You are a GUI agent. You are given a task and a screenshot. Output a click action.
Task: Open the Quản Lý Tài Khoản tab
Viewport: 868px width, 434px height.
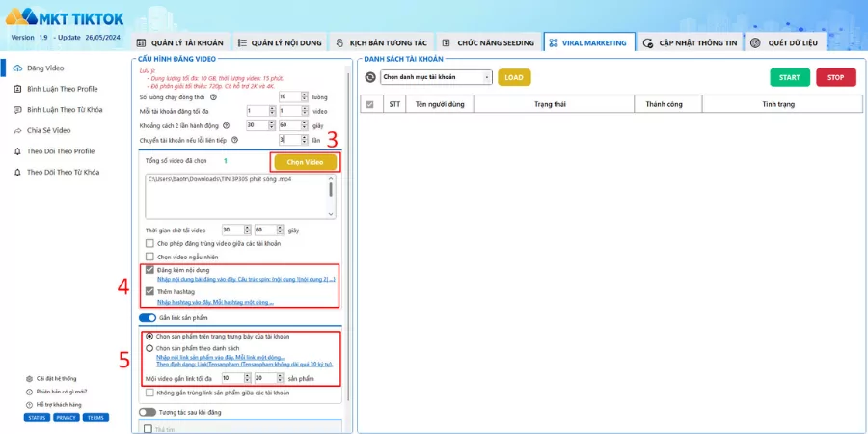(180, 42)
